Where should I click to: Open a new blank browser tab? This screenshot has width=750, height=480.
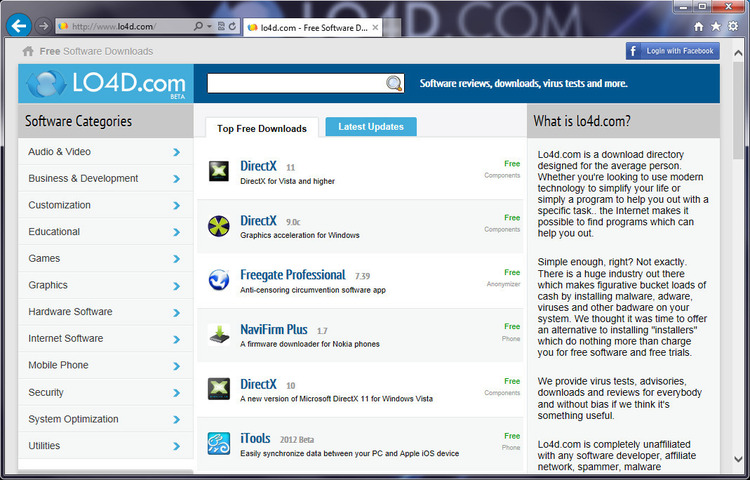[392, 27]
